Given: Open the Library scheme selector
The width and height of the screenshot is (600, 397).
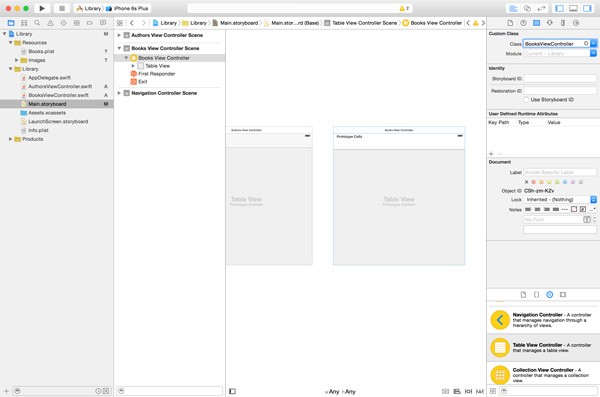Looking at the screenshot, I should (x=89, y=8).
